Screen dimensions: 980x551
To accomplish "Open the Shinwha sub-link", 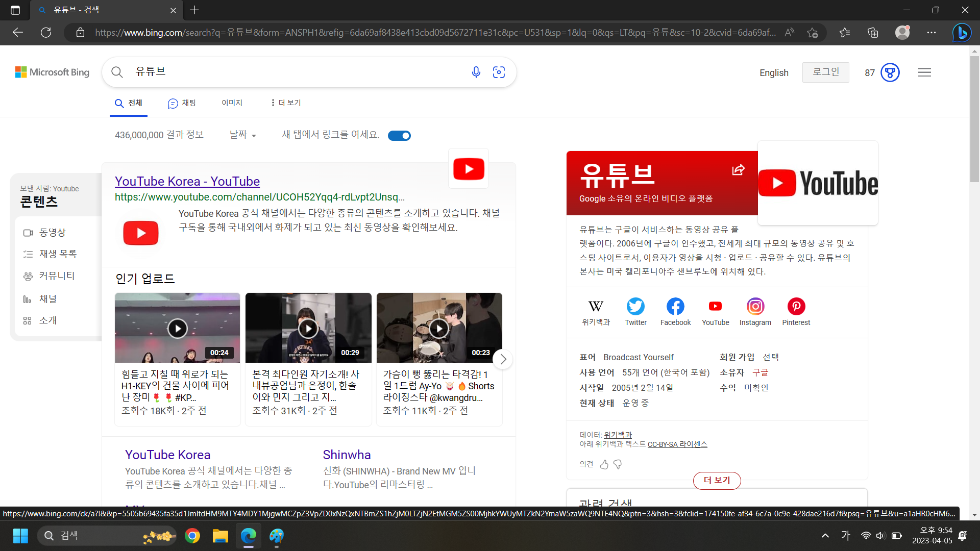I will (x=347, y=455).
